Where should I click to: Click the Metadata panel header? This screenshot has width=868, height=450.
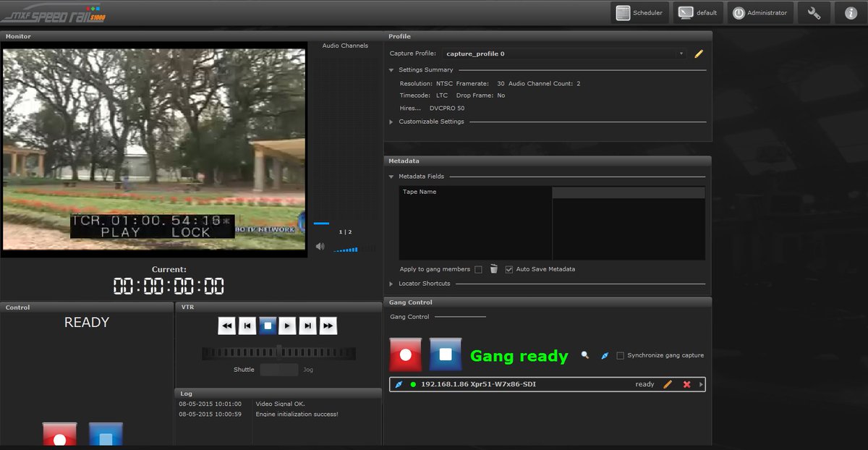click(x=548, y=161)
